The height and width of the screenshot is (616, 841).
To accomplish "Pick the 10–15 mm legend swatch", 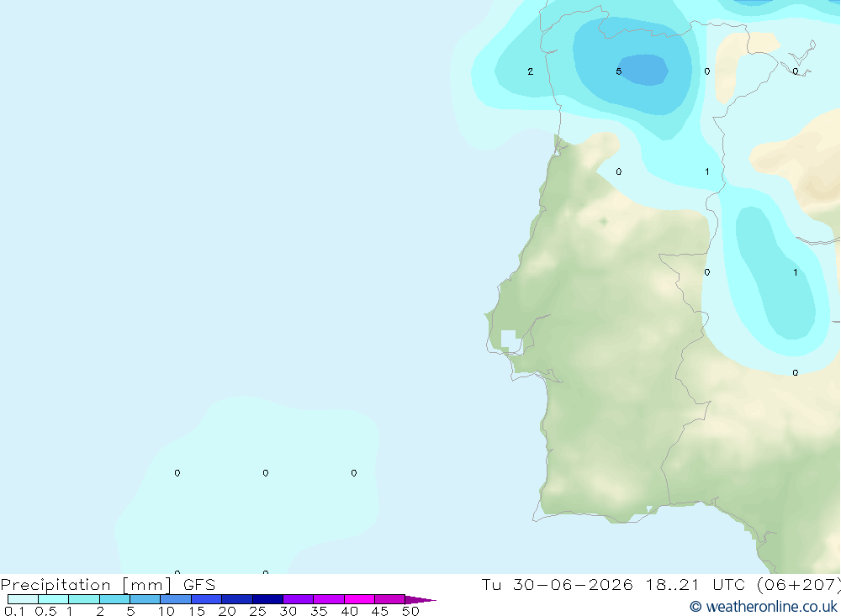I will 176,599.
